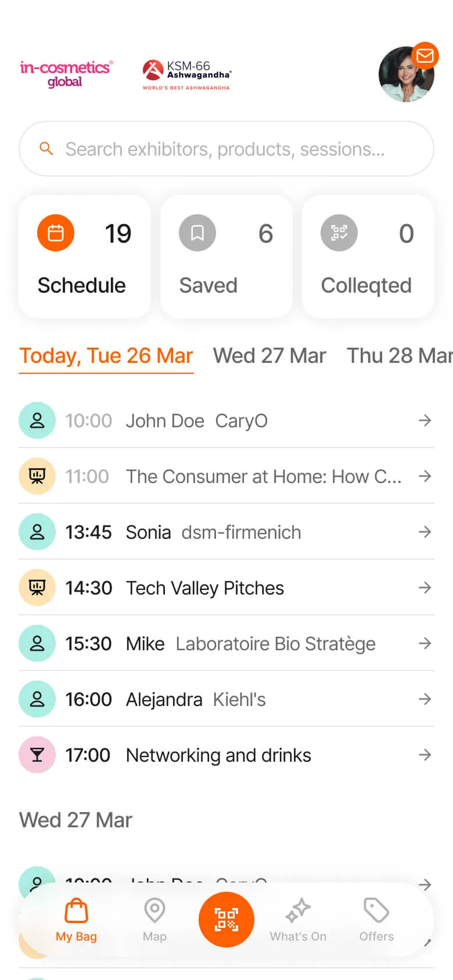This screenshot has height=980, width=453.
Task: Switch to Wed 27 Mar tab
Action: coord(269,355)
